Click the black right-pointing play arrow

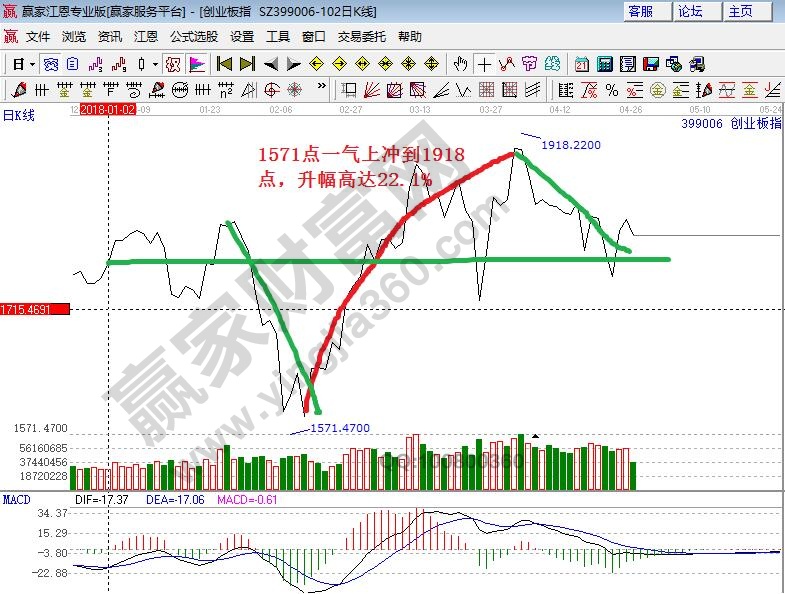click(x=294, y=64)
